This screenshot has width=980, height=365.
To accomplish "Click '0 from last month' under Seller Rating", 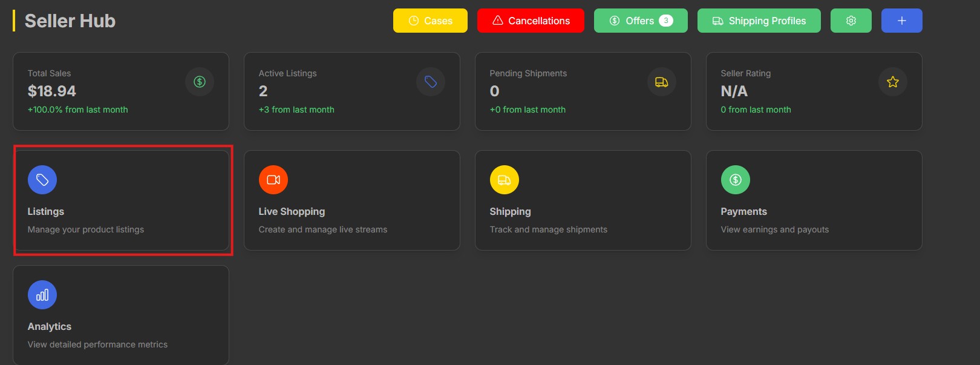I will tap(756, 110).
